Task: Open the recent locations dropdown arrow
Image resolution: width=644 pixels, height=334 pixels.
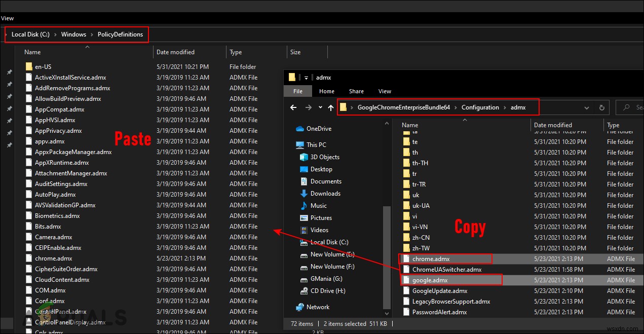Action: tap(320, 107)
